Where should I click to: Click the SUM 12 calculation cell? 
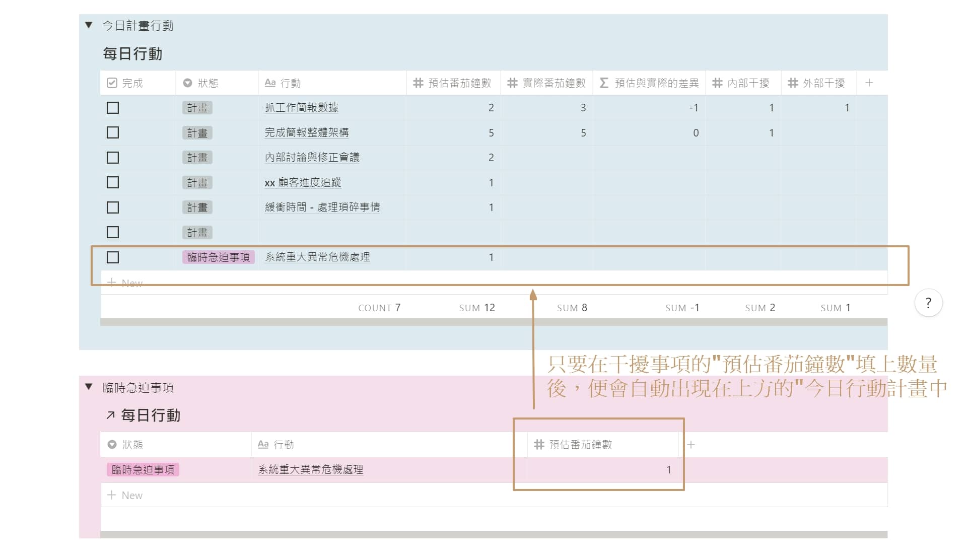[x=476, y=308]
